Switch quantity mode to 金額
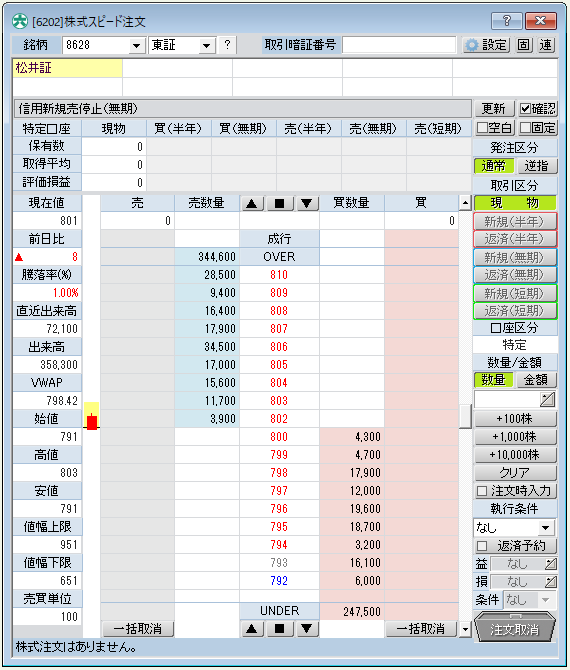 [536, 379]
